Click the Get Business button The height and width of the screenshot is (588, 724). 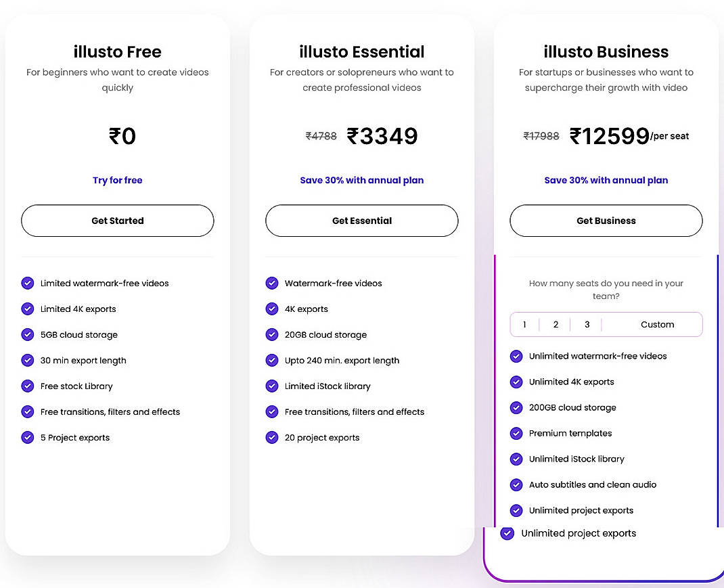point(606,221)
